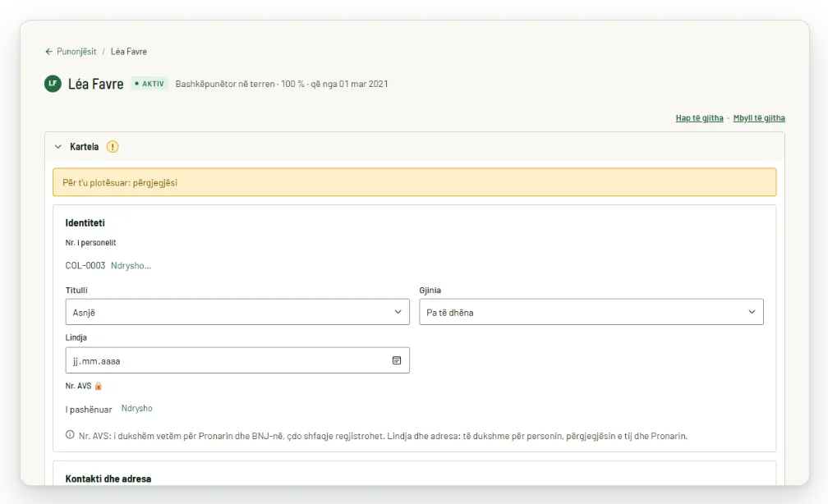The width and height of the screenshot is (828, 504).
Task: Click Ndrysho next to I pashënuar
Action: [x=136, y=409]
